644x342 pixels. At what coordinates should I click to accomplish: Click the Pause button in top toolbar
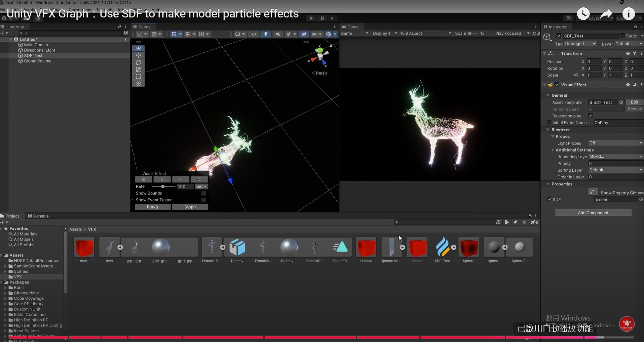tap(322, 18)
